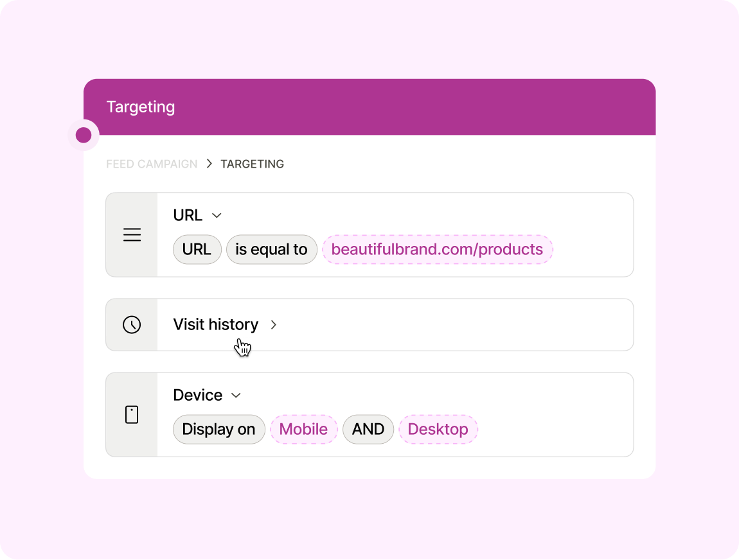The height and width of the screenshot is (560, 739).
Task: Edit the beautifulbrand.com/products value chip
Action: click(x=437, y=249)
